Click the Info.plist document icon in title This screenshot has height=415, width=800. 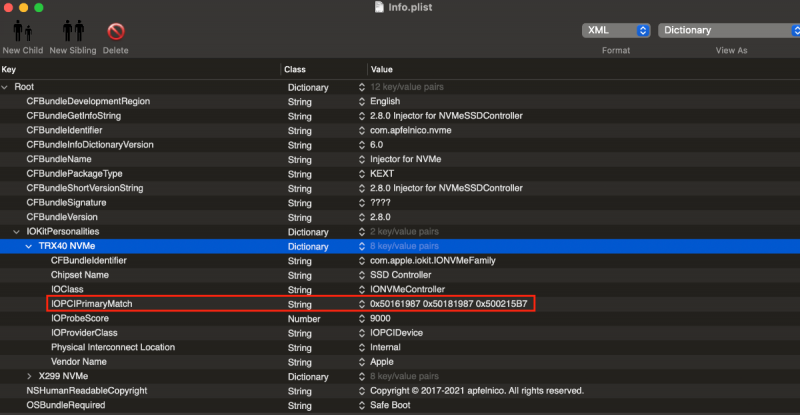[x=379, y=7]
